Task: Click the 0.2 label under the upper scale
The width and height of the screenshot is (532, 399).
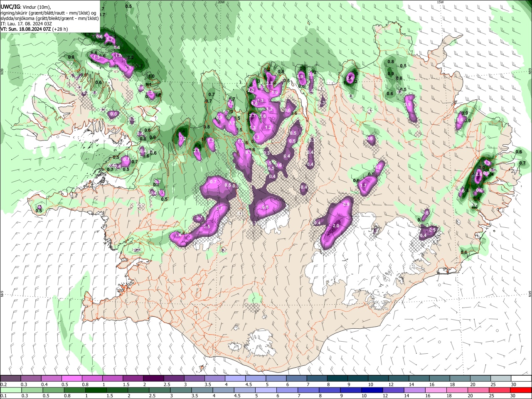Action: [x=3, y=384]
